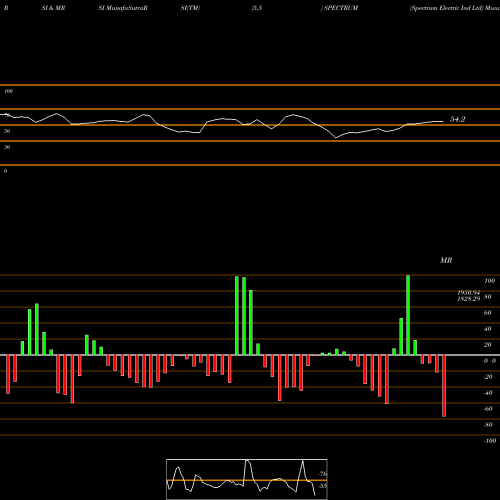Click the MR axis label 40
Viewport: 500px width, 500px height.
(487, 329)
